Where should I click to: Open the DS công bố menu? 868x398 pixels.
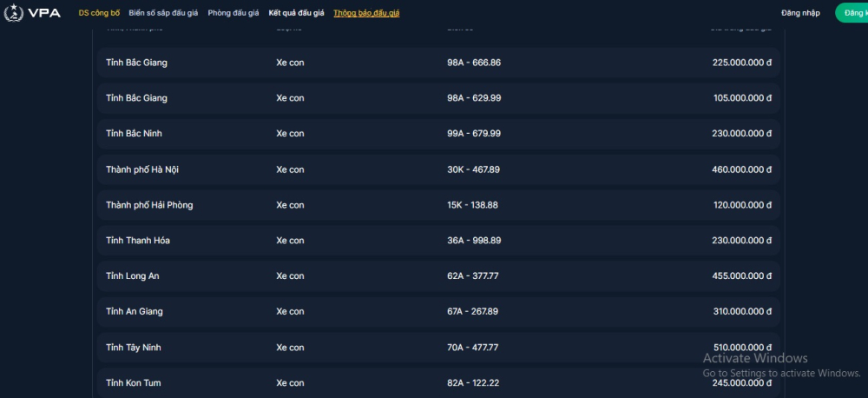tap(99, 13)
